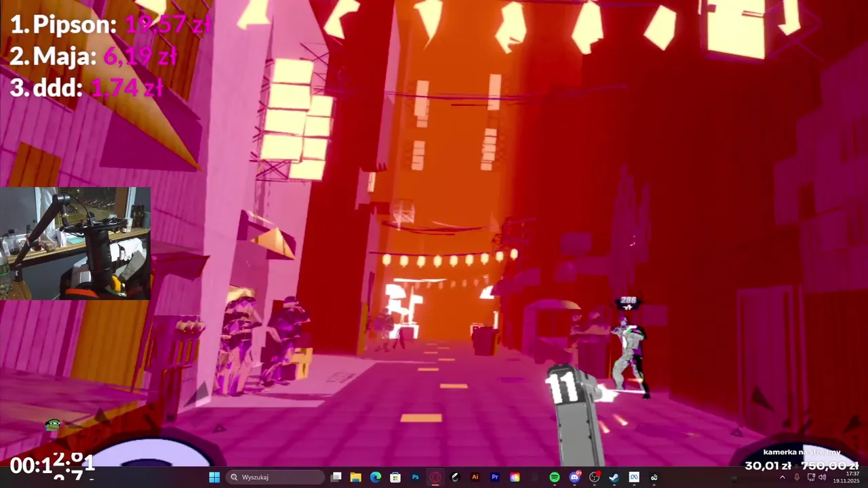Open the black swirl app icon
Image resolution: width=868 pixels, height=488 pixels.
pyautogui.click(x=455, y=477)
